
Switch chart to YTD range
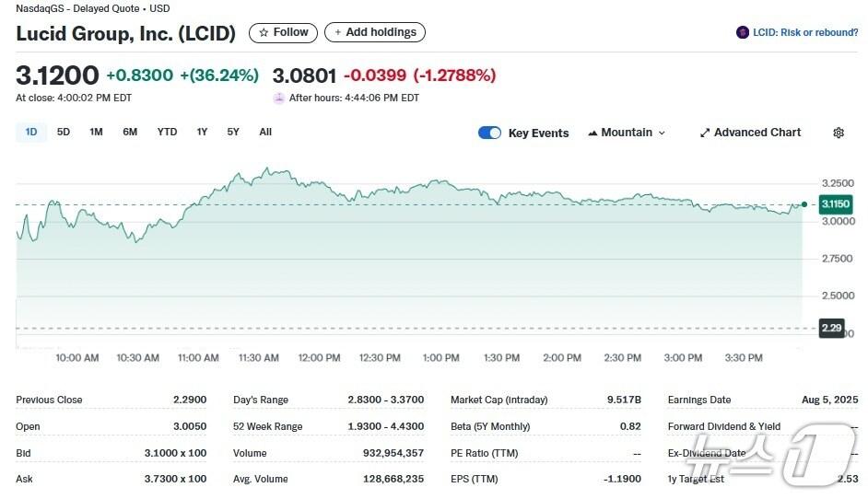click(x=167, y=132)
